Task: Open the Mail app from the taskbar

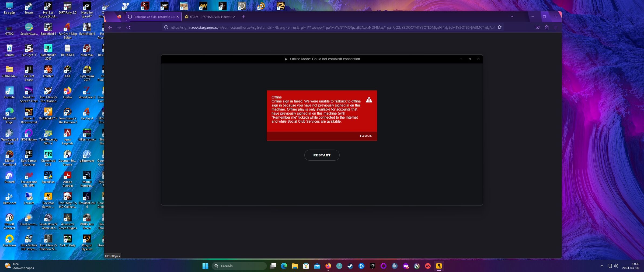Action: (317, 266)
